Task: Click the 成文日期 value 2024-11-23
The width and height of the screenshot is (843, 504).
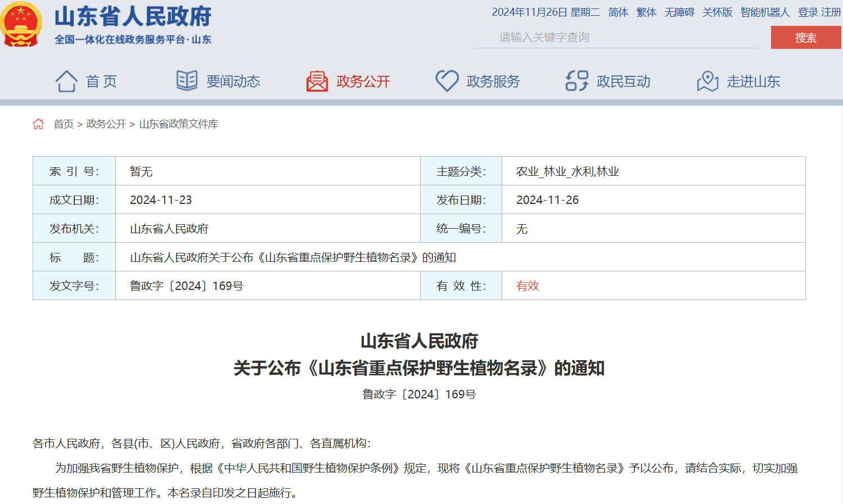Action: (x=161, y=200)
